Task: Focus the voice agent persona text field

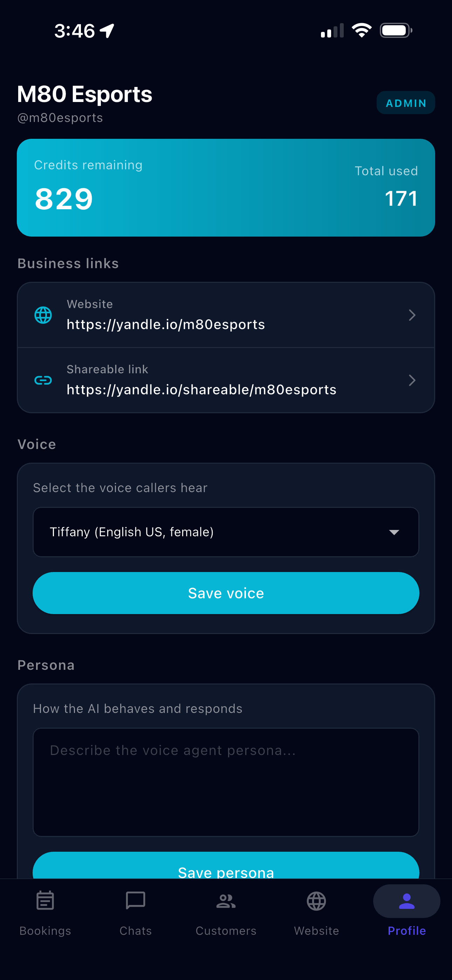Action: [226, 782]
